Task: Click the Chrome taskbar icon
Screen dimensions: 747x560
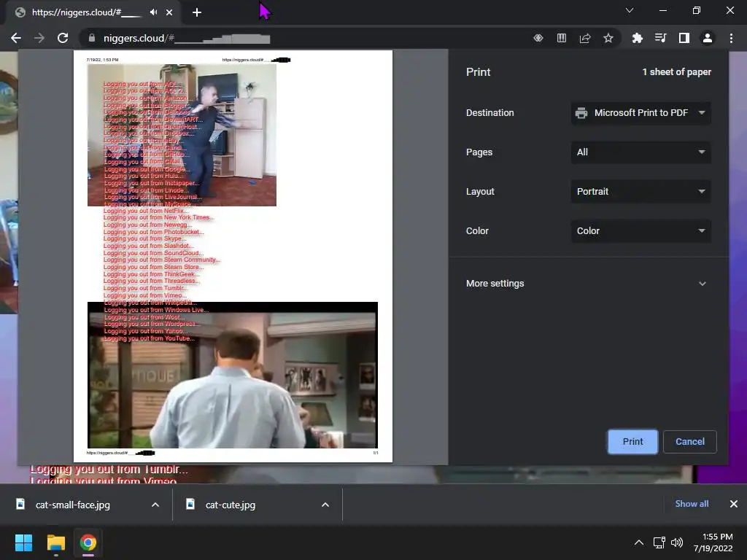Action: click(x=88, y=542)
